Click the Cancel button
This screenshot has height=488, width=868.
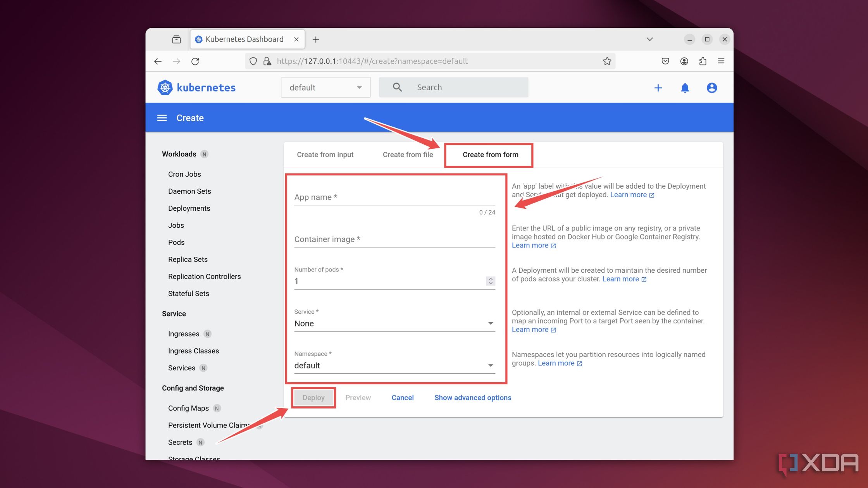[402, 397]
